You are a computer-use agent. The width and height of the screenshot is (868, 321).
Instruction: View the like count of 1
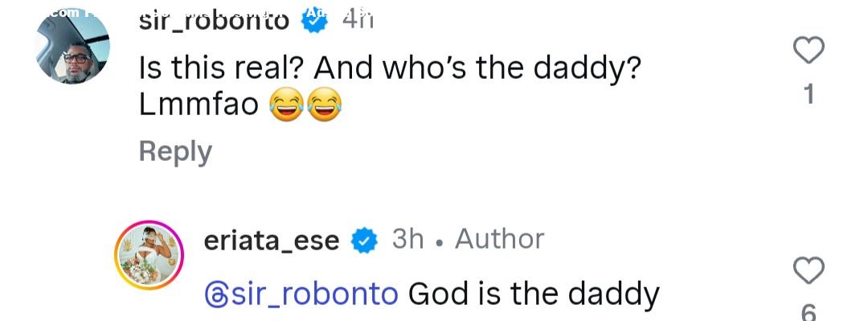pyautogui.click(x=809, y=94)
